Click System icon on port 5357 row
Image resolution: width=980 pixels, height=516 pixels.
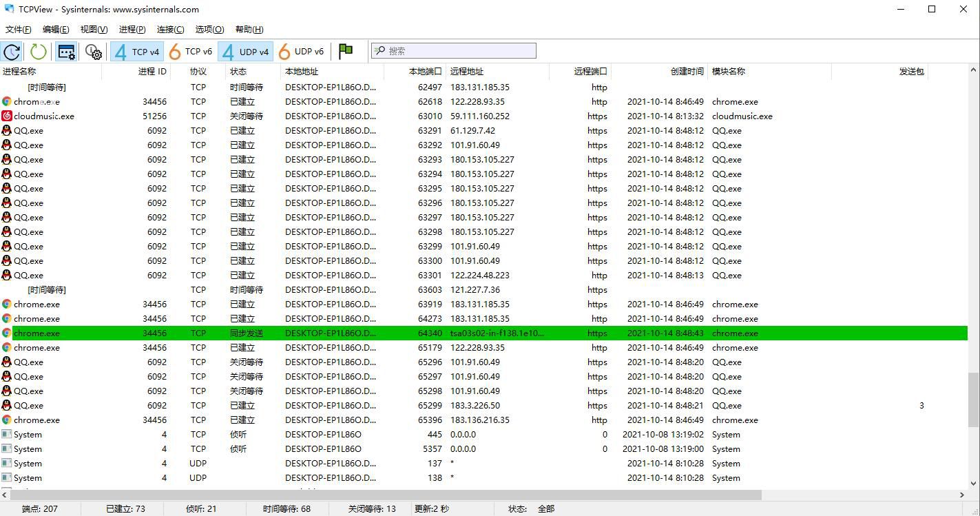point(7,449)
